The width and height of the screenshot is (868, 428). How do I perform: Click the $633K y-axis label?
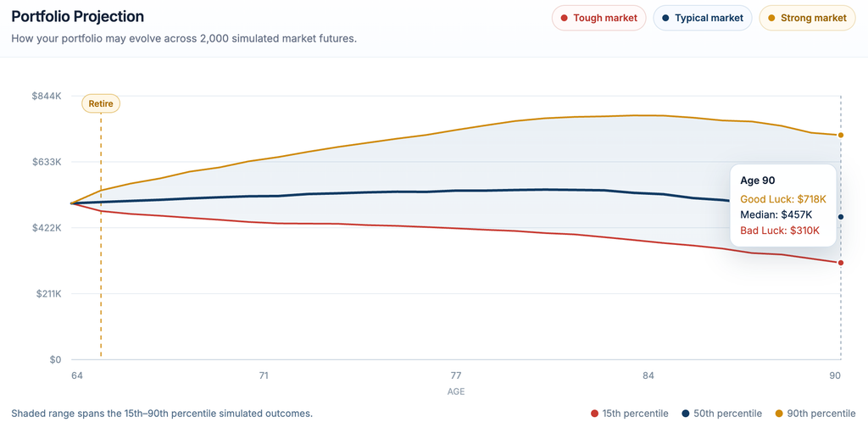tap(47, 162)
